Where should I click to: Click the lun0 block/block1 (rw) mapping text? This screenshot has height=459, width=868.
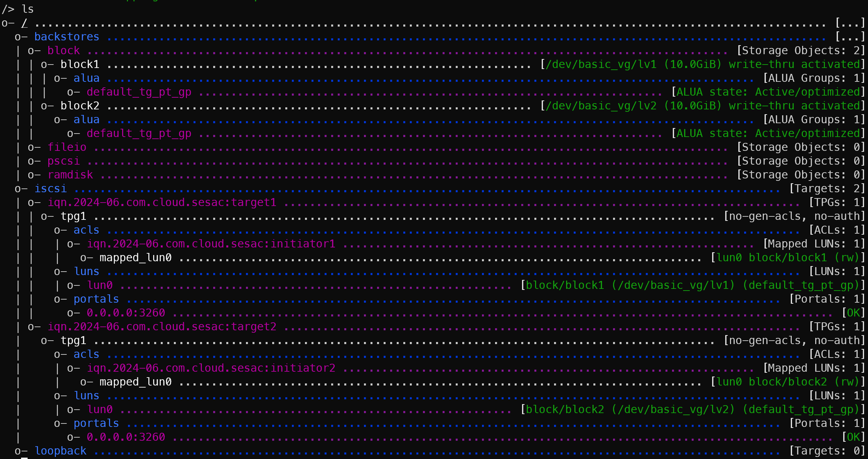pyautogui.click(x=788, y=257)
